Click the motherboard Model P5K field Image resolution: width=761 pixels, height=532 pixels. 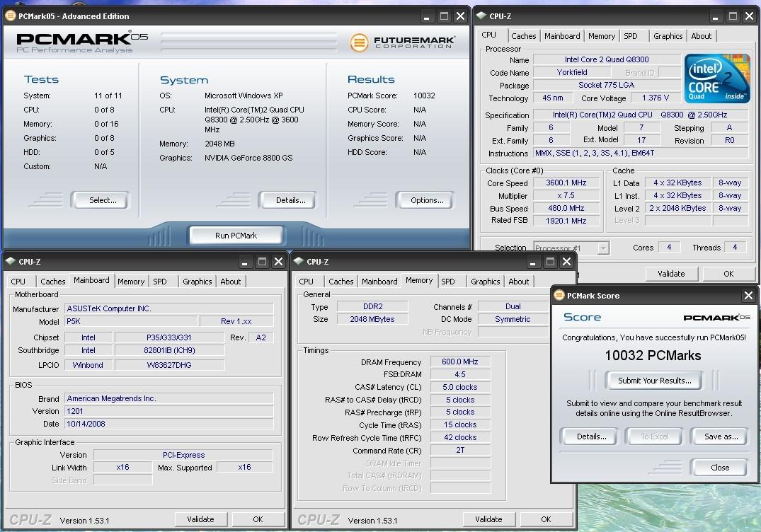click(x=131, y=321)
